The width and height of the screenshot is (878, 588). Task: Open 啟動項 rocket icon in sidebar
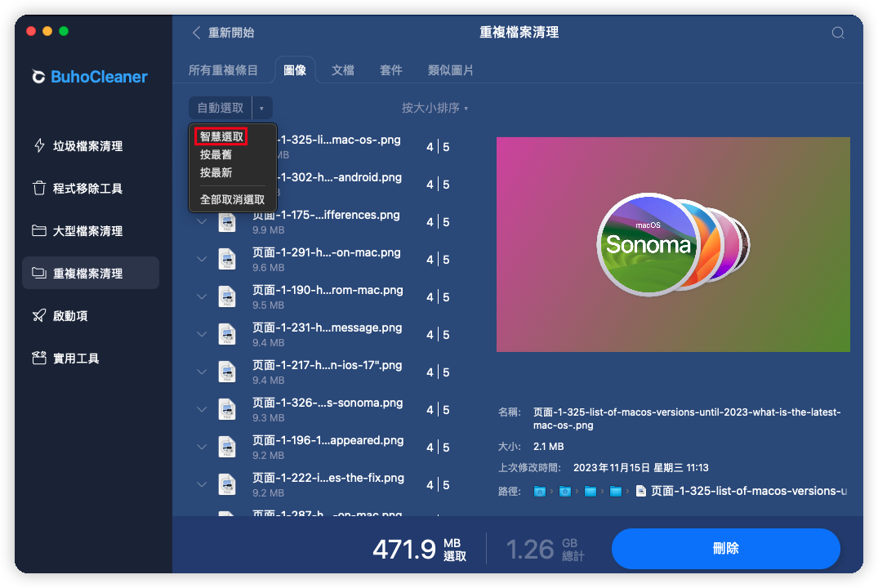(39, 316)
